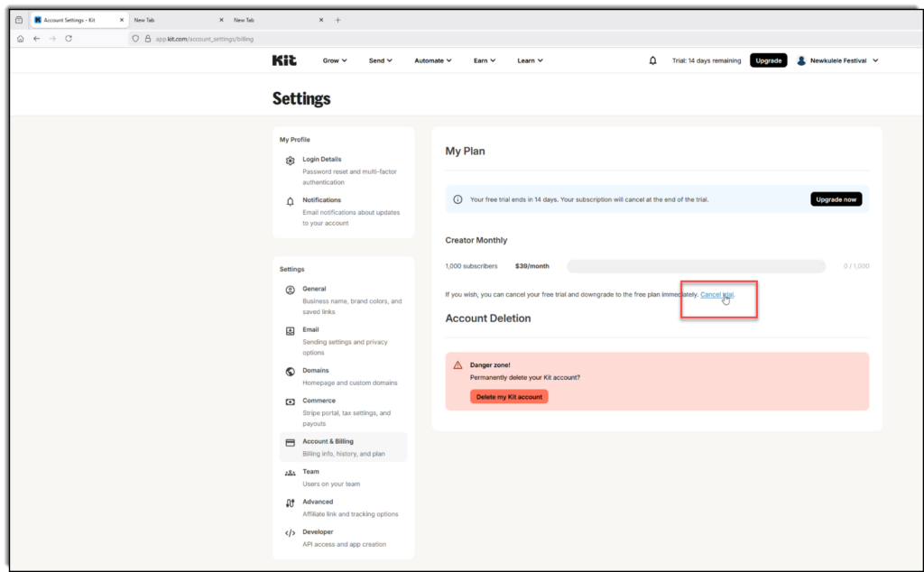924x572 pixels.
Task: Click the Upgrade now button
Action: (x=836, y=198)
